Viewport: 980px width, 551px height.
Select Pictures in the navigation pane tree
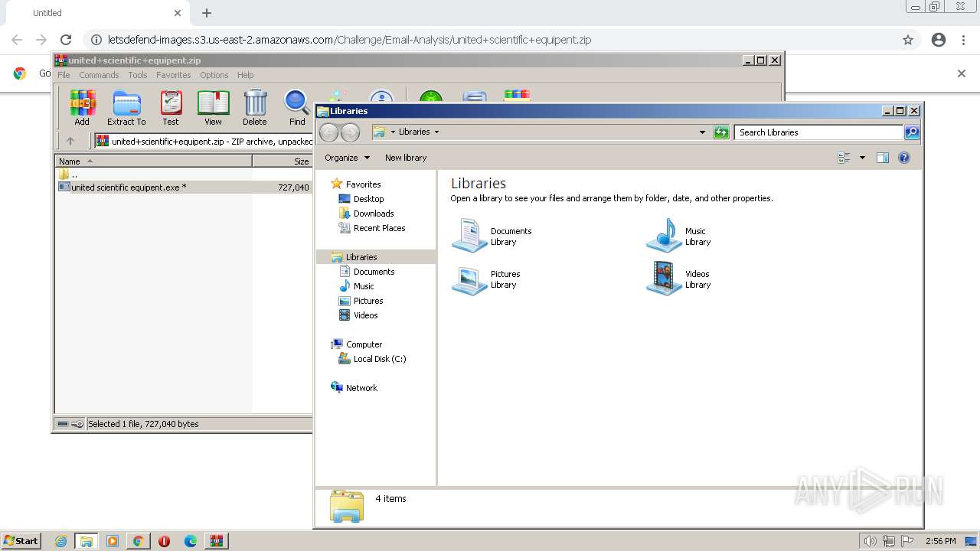368,301
